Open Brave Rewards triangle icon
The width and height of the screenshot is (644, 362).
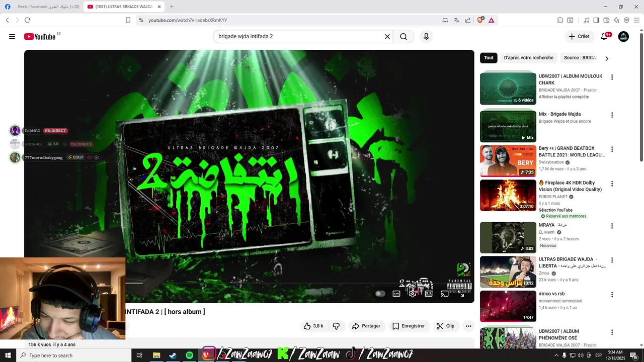[492, 20]
